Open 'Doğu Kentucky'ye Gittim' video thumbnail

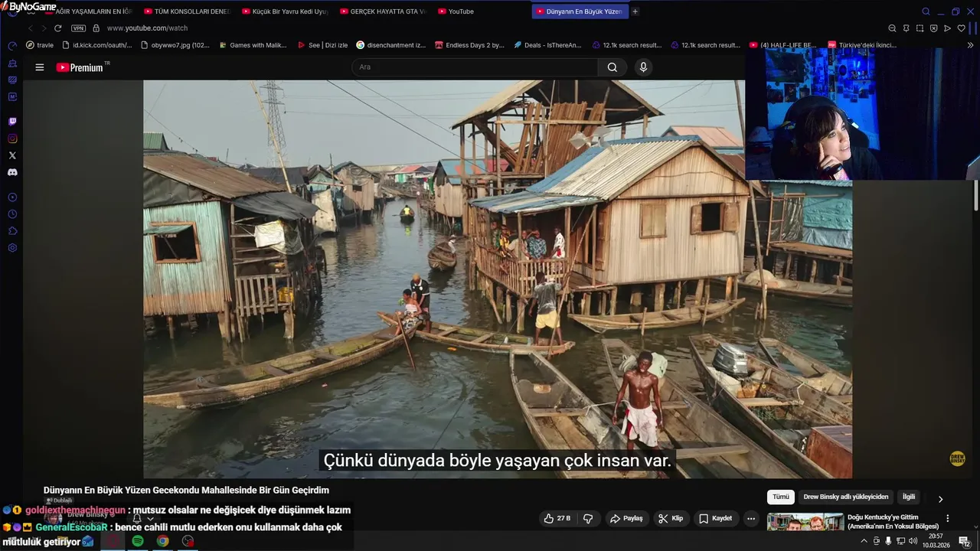pyautogui.click(x=805, y=522)
